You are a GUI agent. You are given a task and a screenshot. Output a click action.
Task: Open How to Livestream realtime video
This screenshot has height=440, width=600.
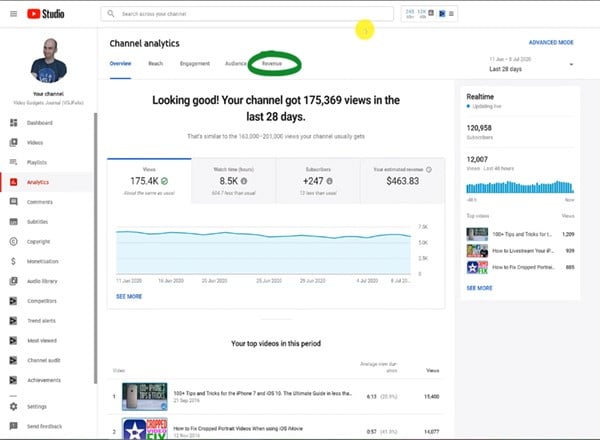click(523, 251)
